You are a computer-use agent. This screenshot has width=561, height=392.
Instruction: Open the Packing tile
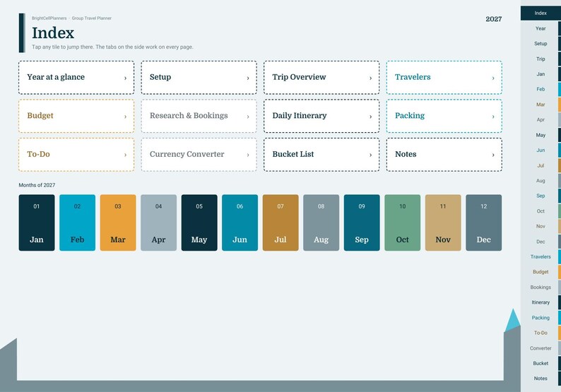click(x=444, y=117)
